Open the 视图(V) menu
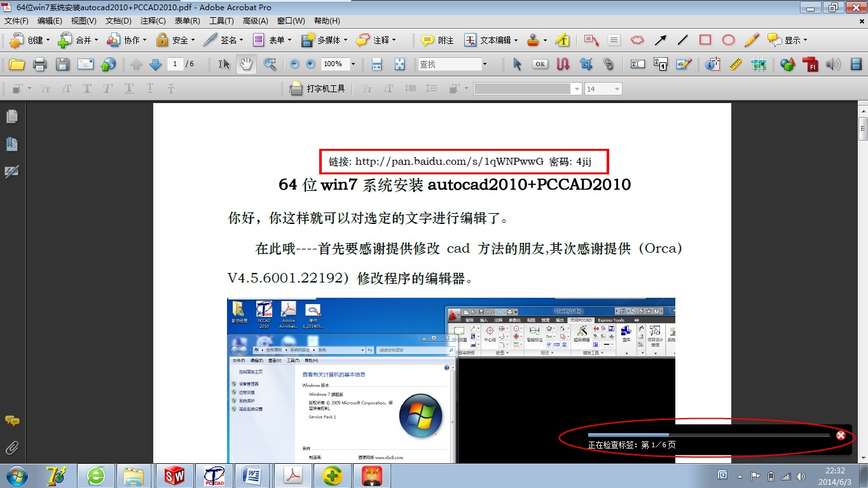This screenshot has height=488, width=868. coord(84,21)
